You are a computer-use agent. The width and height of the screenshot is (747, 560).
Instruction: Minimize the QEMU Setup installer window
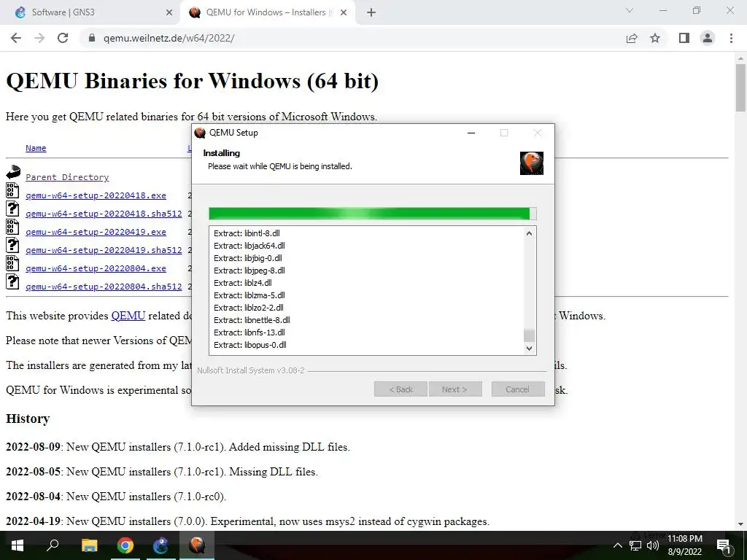[471, 133]
